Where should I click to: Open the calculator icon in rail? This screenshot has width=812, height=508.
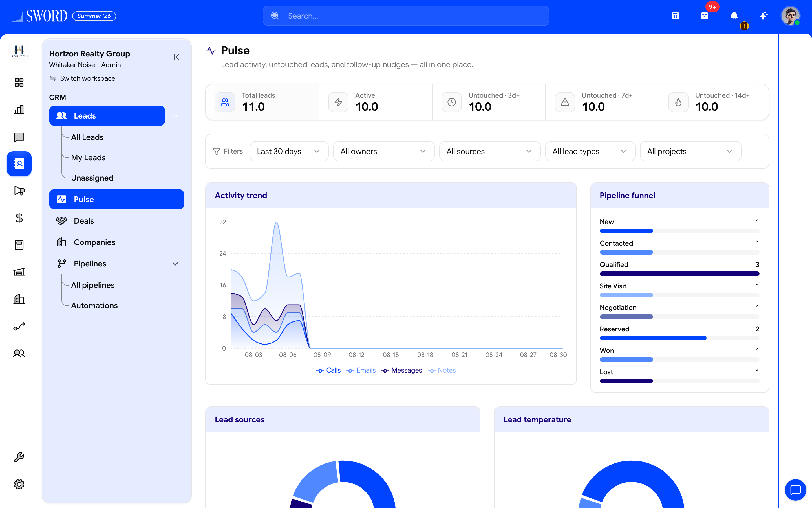(19, 245)
